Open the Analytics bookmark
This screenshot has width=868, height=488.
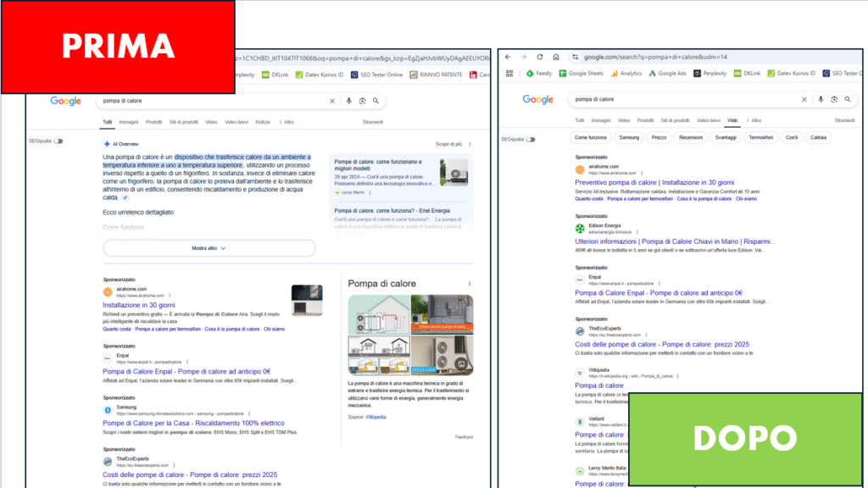[626, 73]
